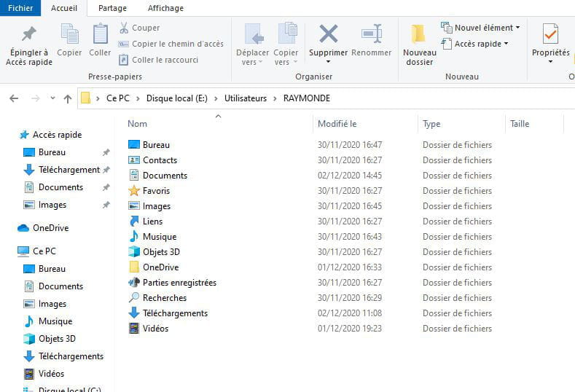Click the Nouveau dossier folder icon
This screenshot has width=575, height=392.
419,34
